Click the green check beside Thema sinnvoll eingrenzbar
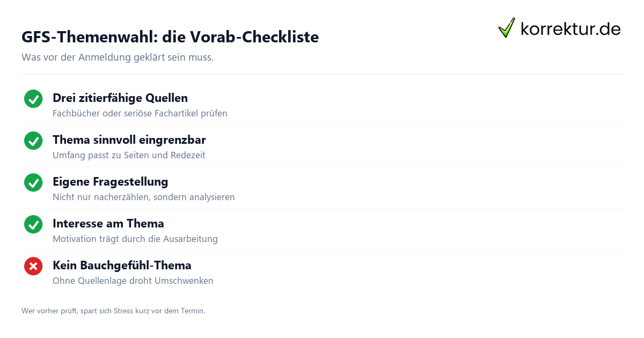This screenshot has height=338, width=644. coord(33,141)
